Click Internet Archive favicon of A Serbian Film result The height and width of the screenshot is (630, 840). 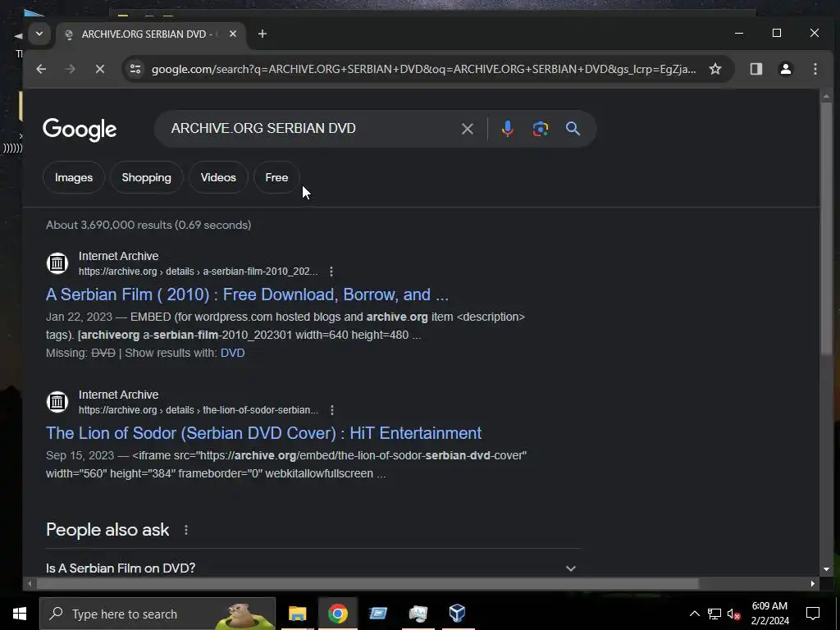tap(57, 263)
